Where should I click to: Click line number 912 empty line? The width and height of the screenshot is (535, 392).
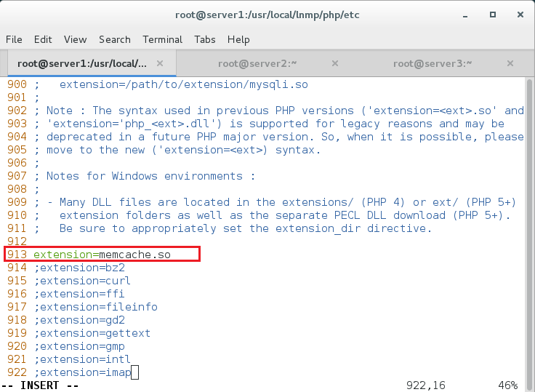(x=17, y=241)
